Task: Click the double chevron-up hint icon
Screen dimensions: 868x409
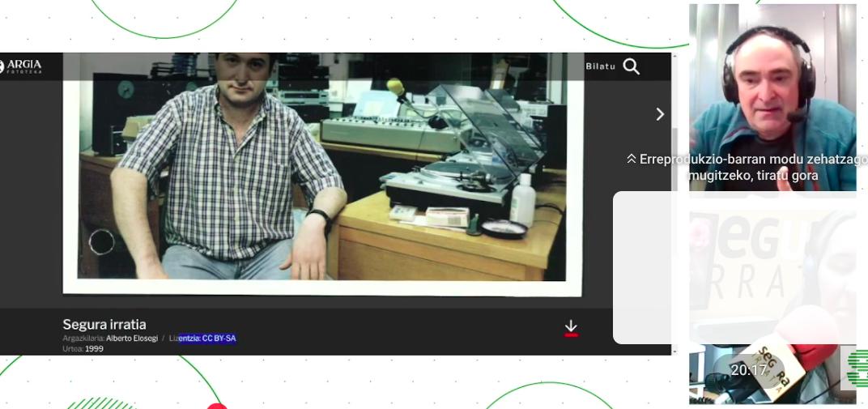Action: 632,159
